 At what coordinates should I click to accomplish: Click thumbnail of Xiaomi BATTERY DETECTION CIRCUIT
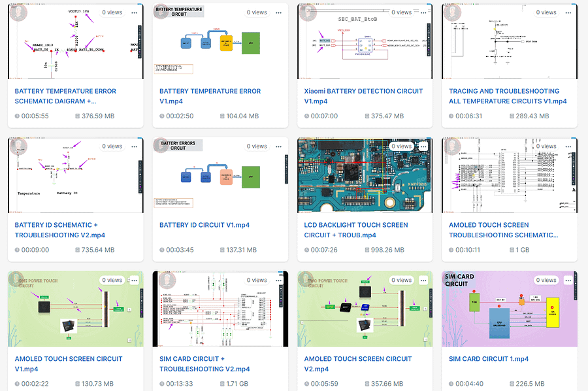coord(365,41)
